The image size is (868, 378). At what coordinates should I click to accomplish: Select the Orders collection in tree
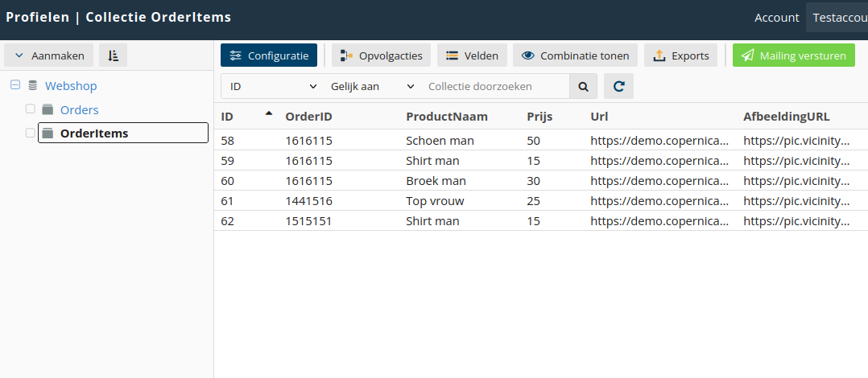(x=79, y=109)
